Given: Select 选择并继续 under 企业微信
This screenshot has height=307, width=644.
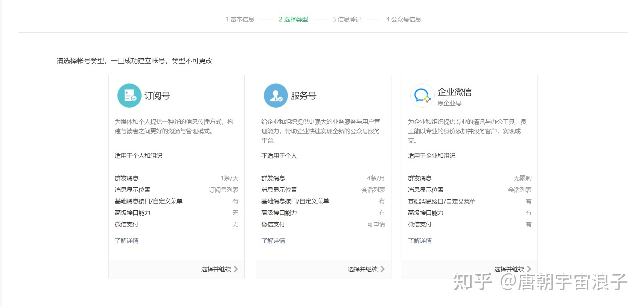Looking at the screenshot, I should click(509, 269).
